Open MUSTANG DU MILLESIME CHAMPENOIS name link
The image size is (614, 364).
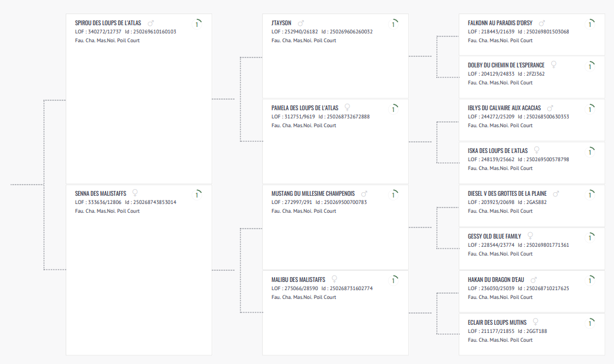click(x=313, y=193)
